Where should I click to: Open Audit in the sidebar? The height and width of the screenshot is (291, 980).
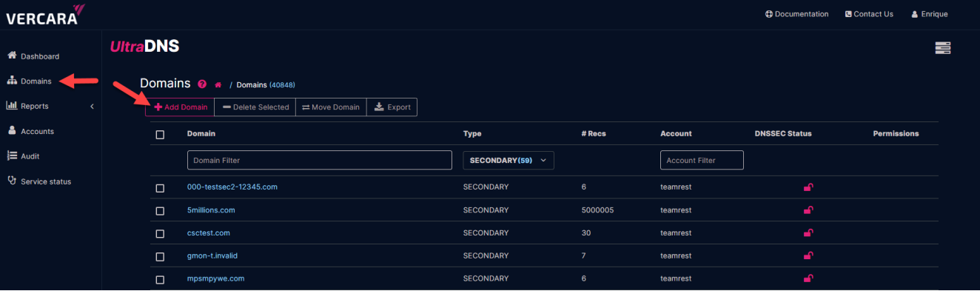click(23, 156)
